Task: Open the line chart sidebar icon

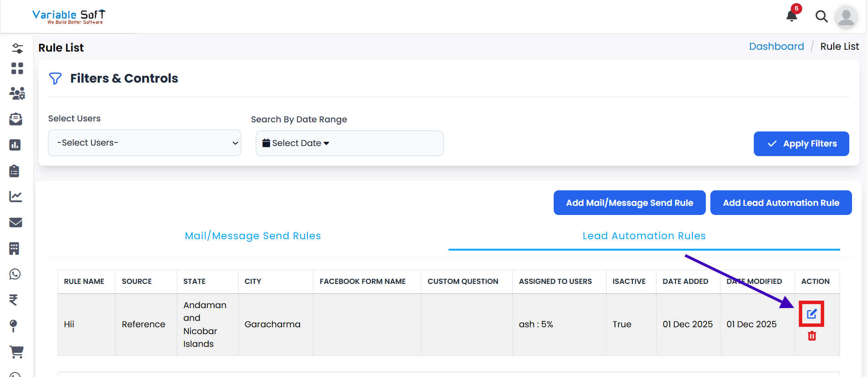Action: pyautogui.click(x=16, y=197)
